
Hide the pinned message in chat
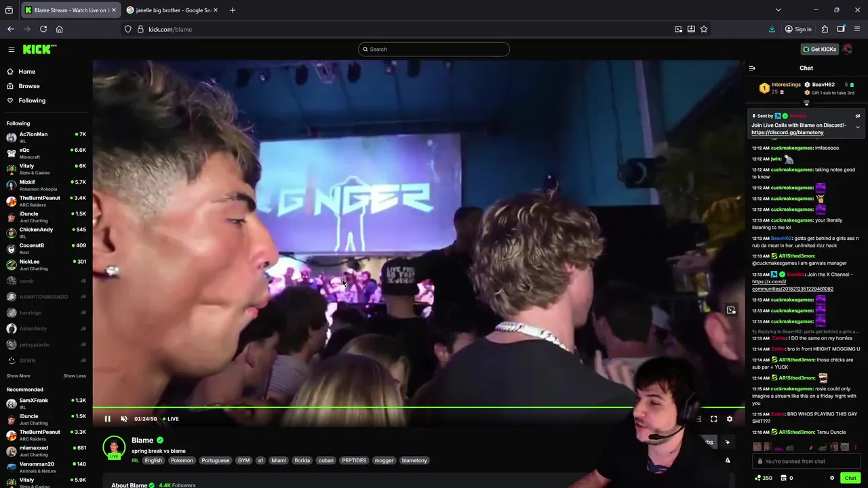point(857,116)
